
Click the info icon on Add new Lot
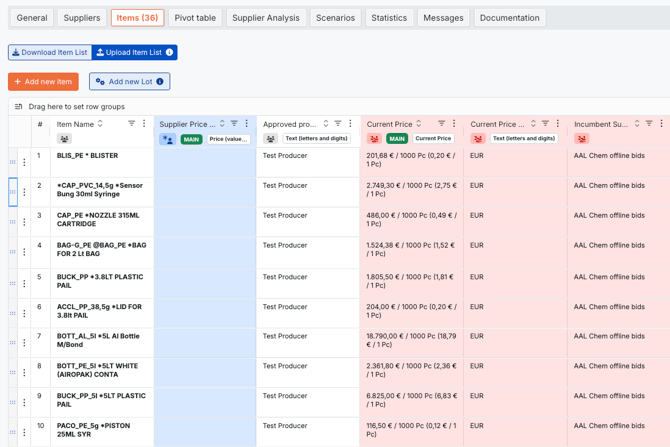tap(160, 82)
